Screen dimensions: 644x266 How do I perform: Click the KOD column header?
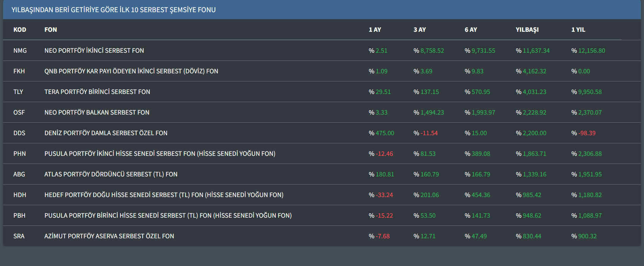coord(20,30)
